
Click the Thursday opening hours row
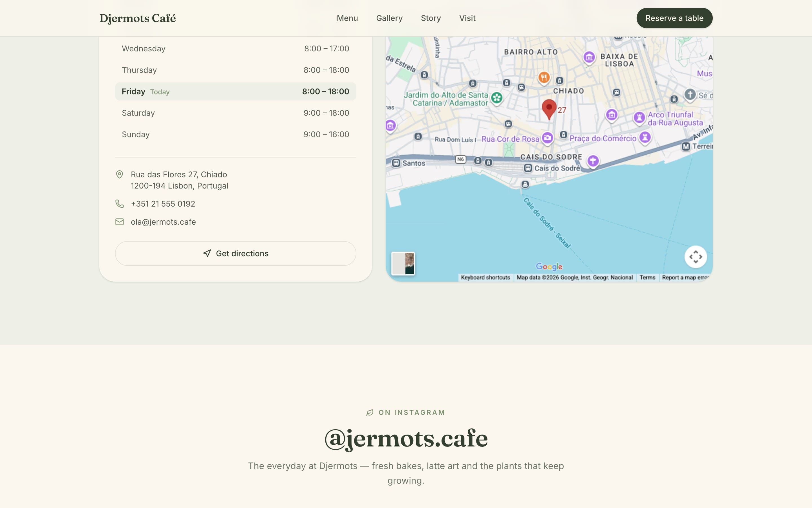[235, 70]
